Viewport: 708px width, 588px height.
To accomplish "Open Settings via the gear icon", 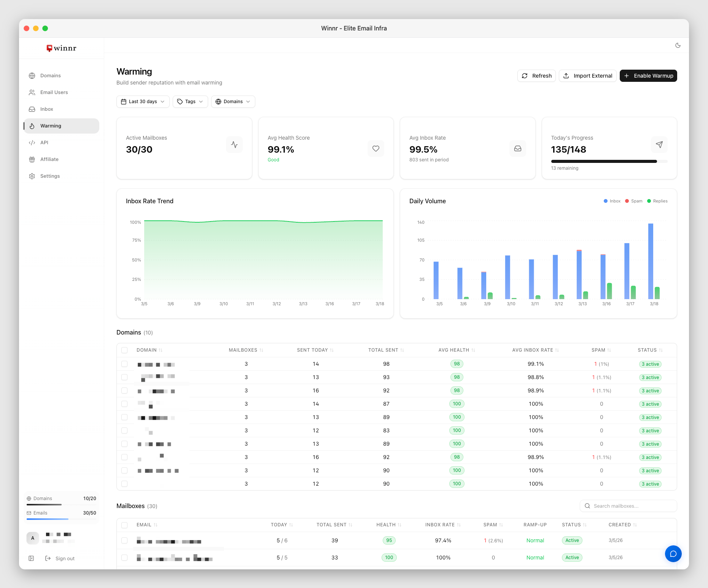I will 32,176.
